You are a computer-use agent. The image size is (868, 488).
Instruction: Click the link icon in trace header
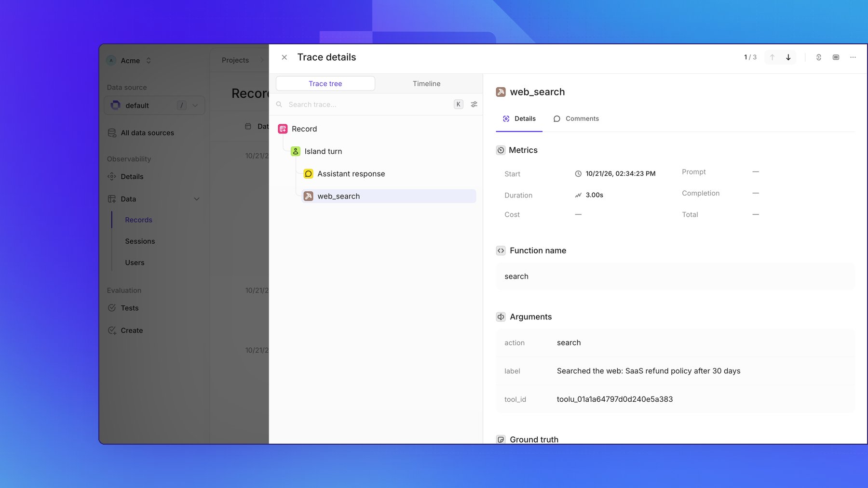819,57
